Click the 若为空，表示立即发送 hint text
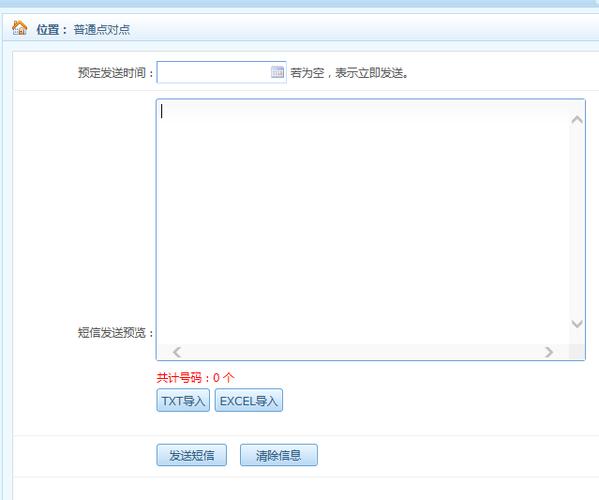 pos(349,73)
